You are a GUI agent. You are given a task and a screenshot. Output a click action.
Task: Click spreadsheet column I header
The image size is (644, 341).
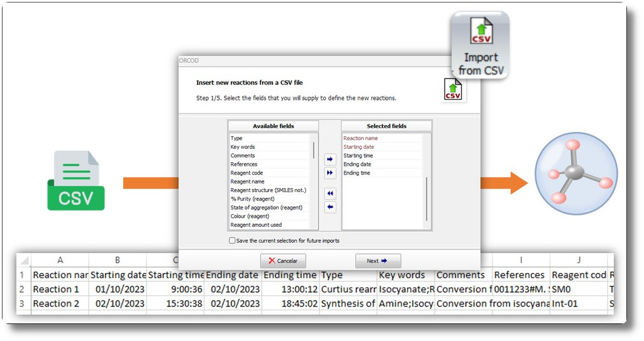pos(521,260)
